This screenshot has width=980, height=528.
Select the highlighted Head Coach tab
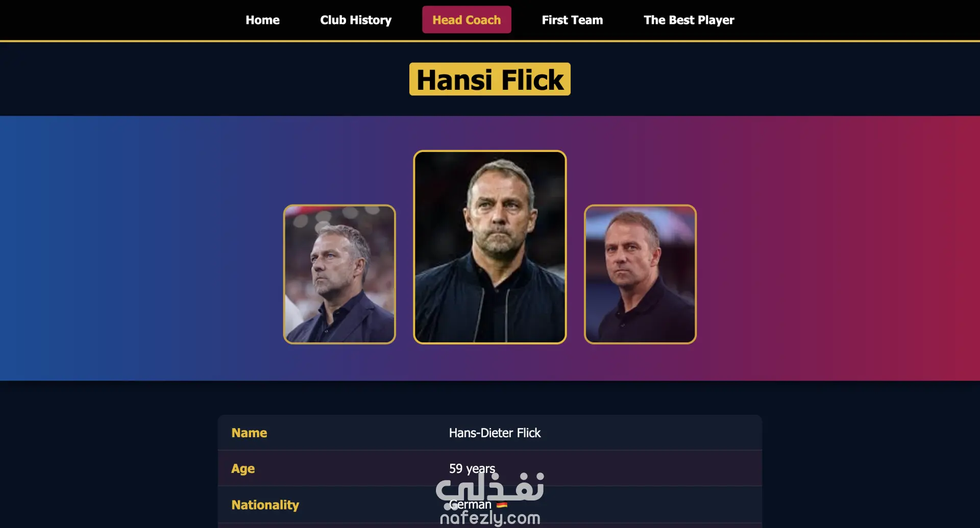467,20
